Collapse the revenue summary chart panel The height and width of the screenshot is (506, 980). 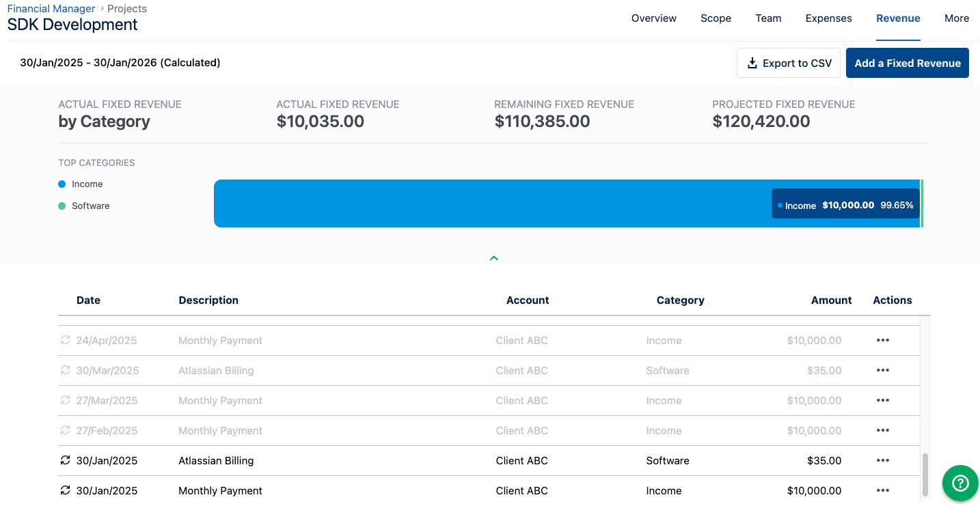click(493, 259)
